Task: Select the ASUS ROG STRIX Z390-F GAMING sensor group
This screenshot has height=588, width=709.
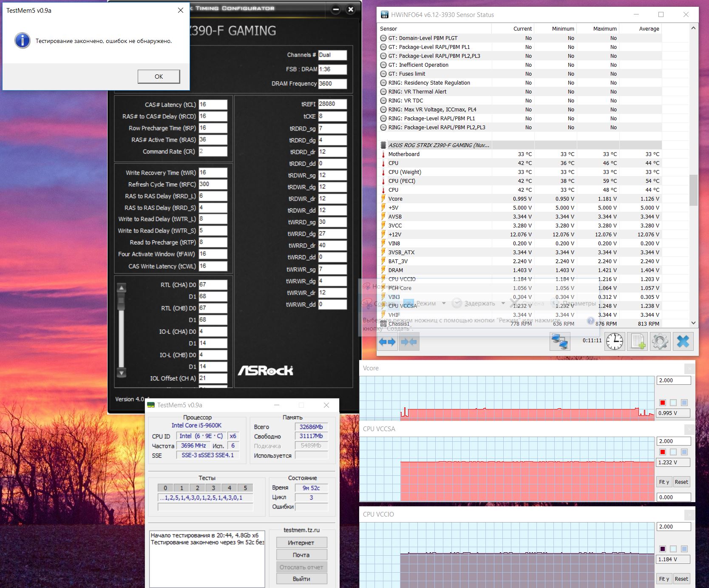Action: click(519, 145)
